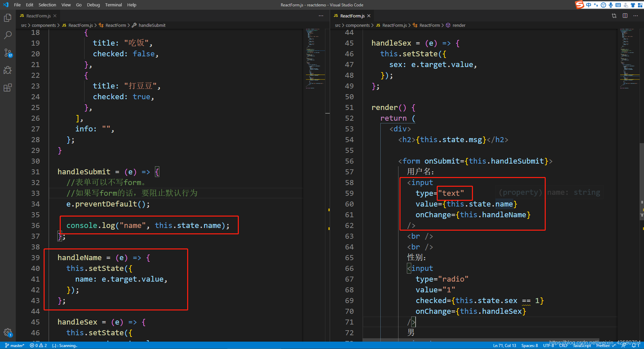Click ReactForm class in left breadcrumb
This screenshot has width=644, height=349.
[116, 25]
